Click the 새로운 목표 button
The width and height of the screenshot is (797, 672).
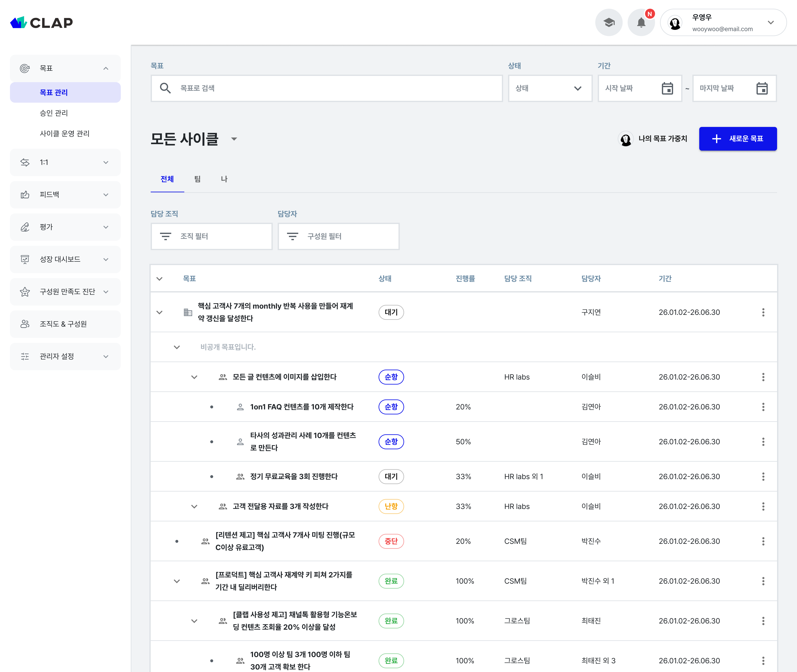click(x=738, y=139)
